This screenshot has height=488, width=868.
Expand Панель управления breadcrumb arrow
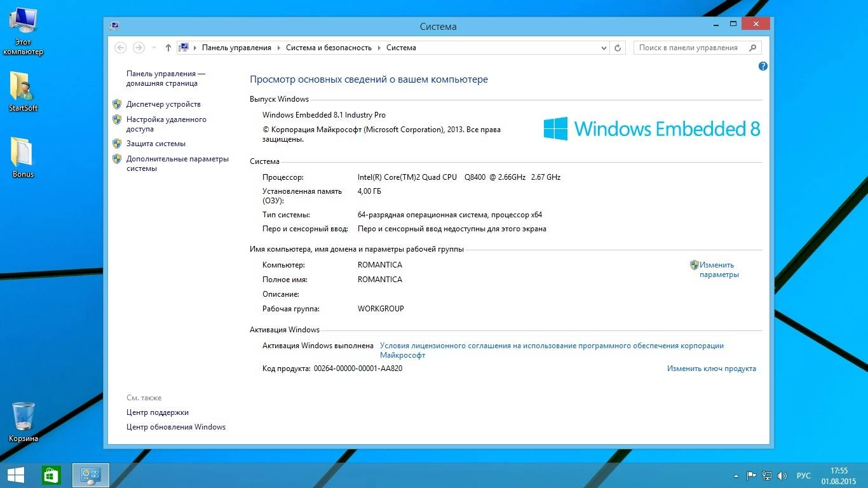point(278,48)
